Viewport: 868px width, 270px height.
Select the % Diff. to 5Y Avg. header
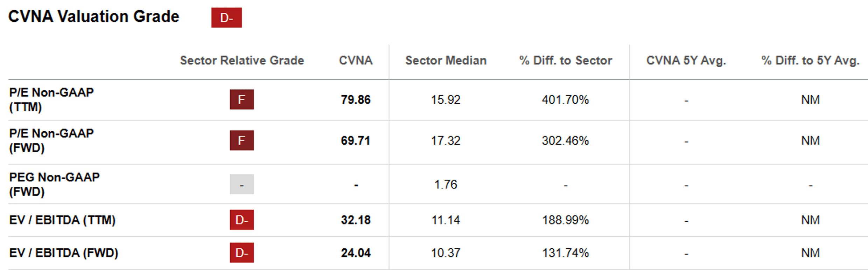(810, 61)
